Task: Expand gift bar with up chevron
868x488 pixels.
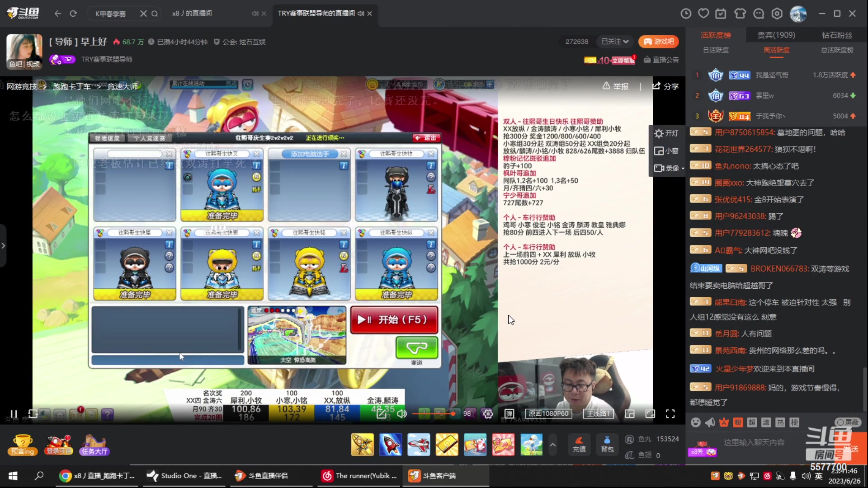Action: pos(552,445)
